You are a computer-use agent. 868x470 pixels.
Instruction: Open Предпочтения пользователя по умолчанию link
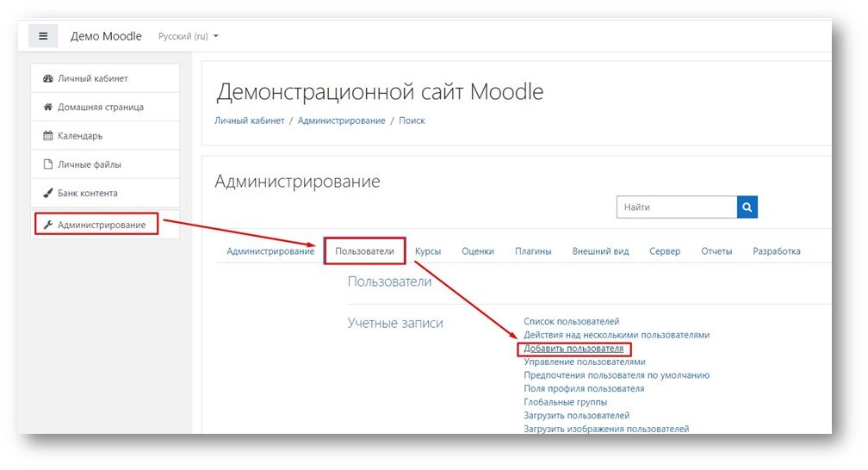617,375
